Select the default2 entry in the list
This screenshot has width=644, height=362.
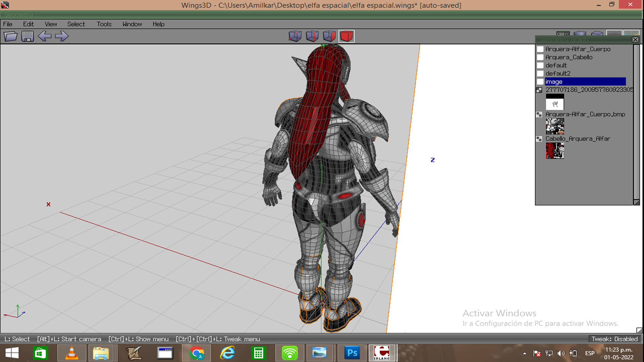(x=558, y=73)
